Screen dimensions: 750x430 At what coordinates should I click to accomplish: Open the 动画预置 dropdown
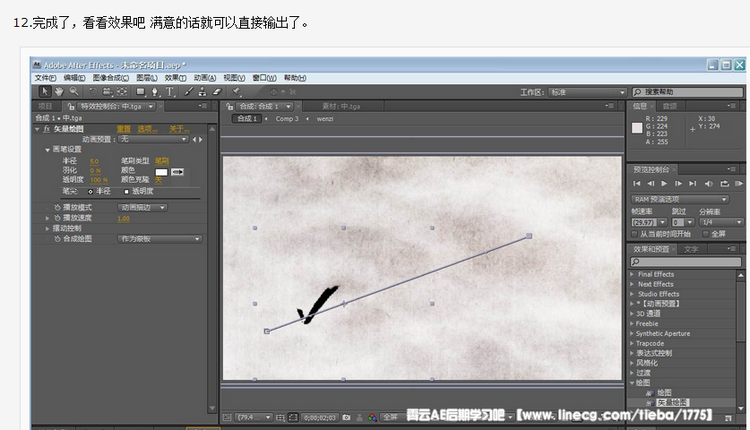point(153,139)
